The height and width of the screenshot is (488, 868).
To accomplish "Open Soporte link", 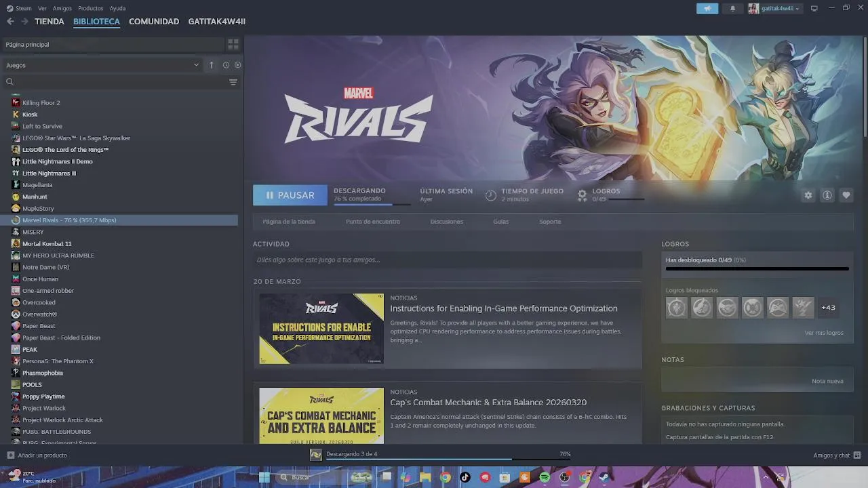I will (550, 222).
